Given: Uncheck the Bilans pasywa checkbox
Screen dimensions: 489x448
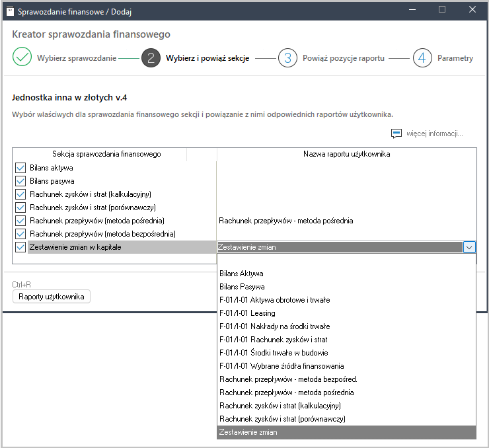Looking at the screenshot, I should (20, 181).
